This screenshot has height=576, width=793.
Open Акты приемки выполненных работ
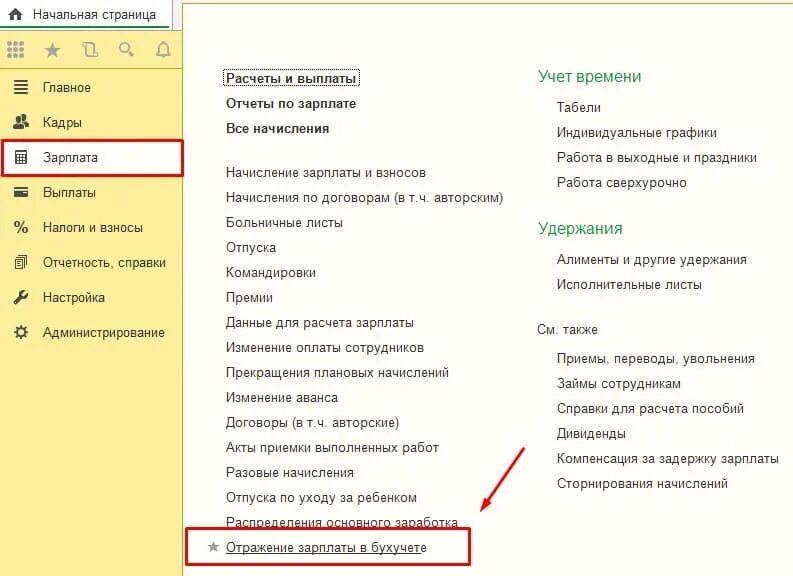(x=332, y=447)
